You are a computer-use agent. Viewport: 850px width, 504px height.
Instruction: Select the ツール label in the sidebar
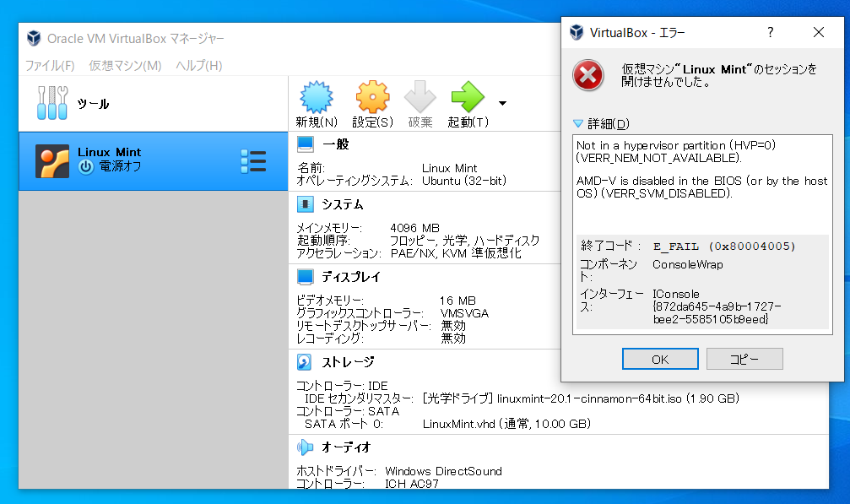[93, 104]
